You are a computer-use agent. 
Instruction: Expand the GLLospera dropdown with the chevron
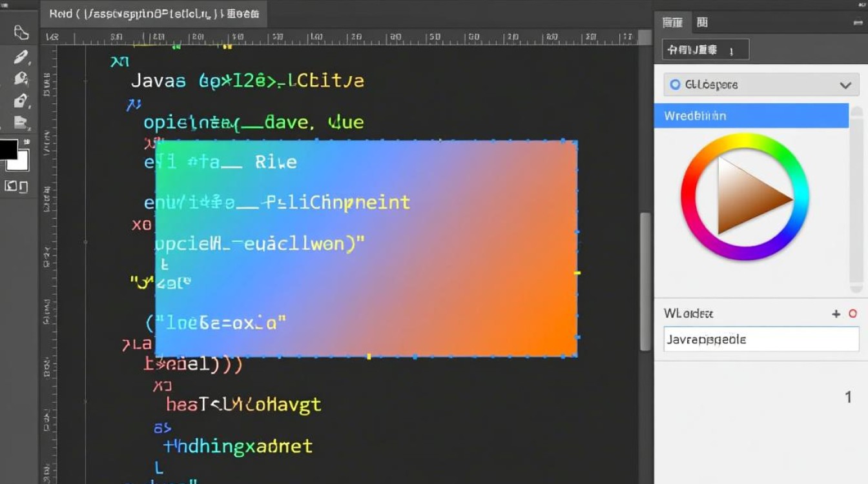click(x=846, y=85)
